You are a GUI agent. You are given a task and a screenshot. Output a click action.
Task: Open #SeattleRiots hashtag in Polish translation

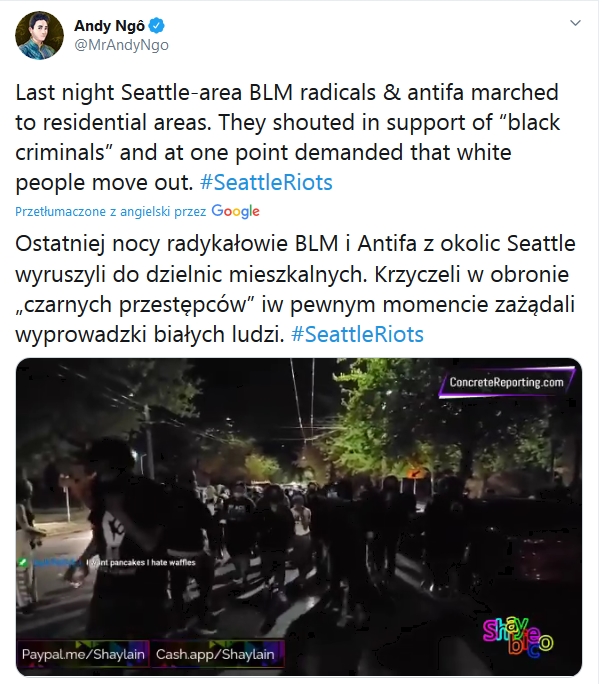pyautogui.click(x=357, y=335)
